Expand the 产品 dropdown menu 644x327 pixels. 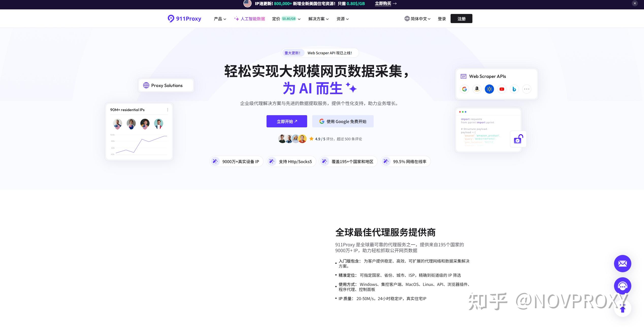pyautogui.click(x=219, y=19)
